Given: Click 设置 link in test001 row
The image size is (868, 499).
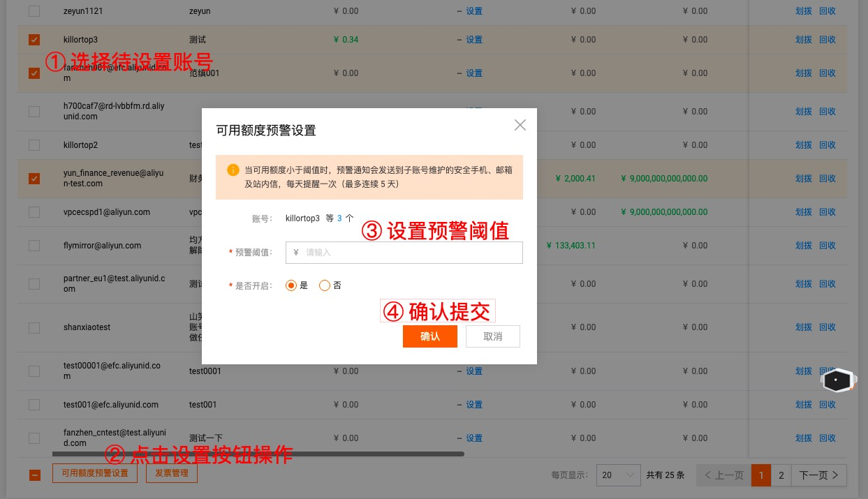Looking at the screenshot, I should (474, 405).
